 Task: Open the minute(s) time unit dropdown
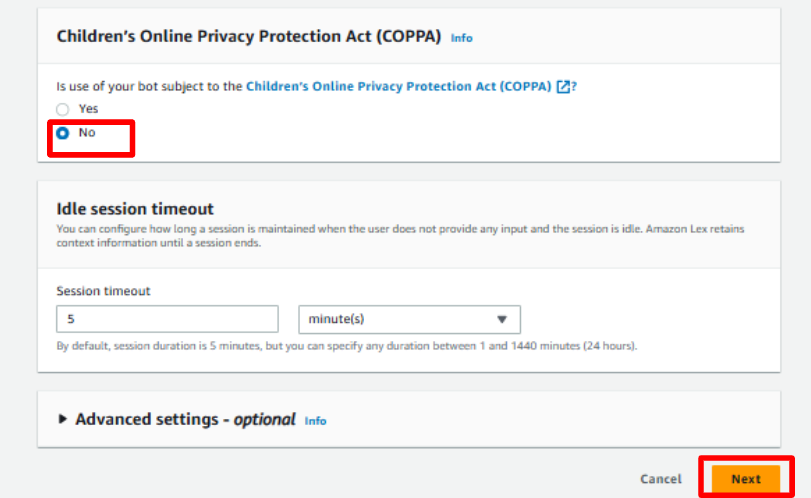coord(409,320)
